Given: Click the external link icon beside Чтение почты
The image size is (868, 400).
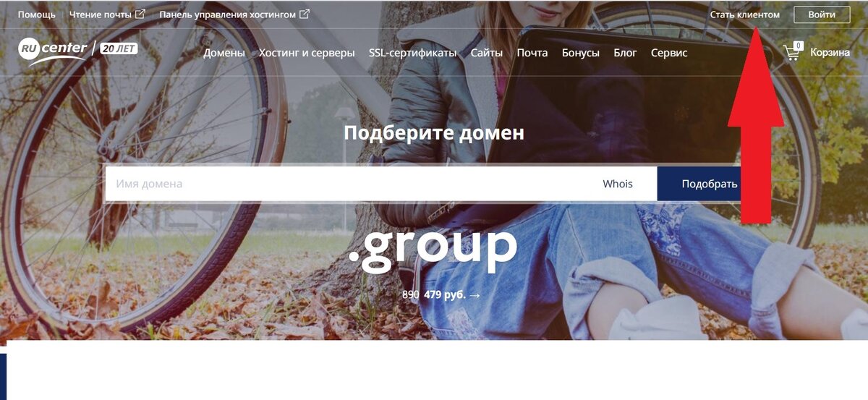Looking at the screenshot, I should (140, 14).
